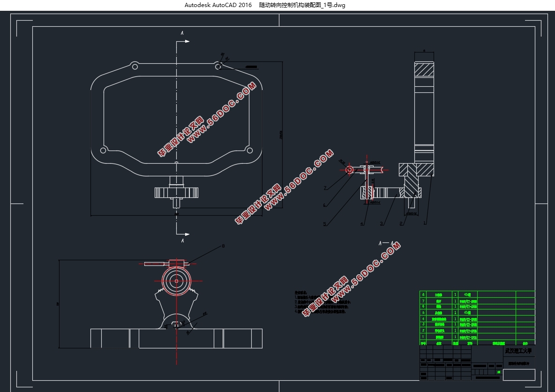Click the A—A section view label
The image size is (555, 392).
(x=385, y=243)
